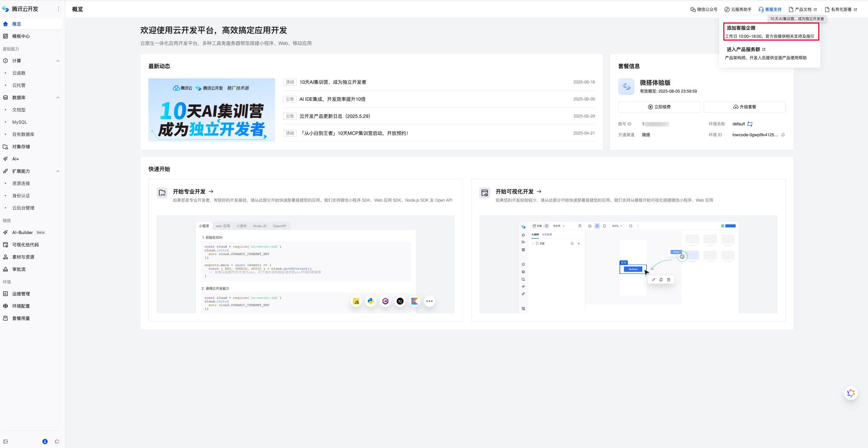
Task: Open news item AI IDE集成，开发效率提升10倍
Action: coord(333,99)
